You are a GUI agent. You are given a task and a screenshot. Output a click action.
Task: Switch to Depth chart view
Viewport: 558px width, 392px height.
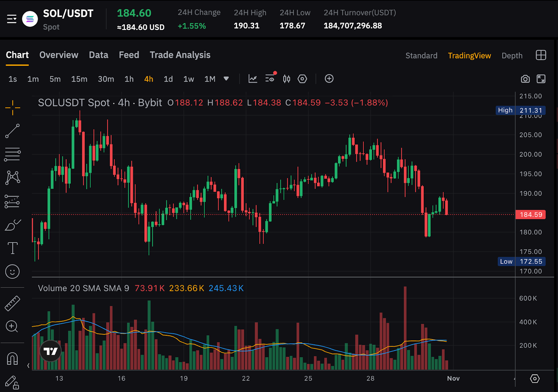pos(512,56)
